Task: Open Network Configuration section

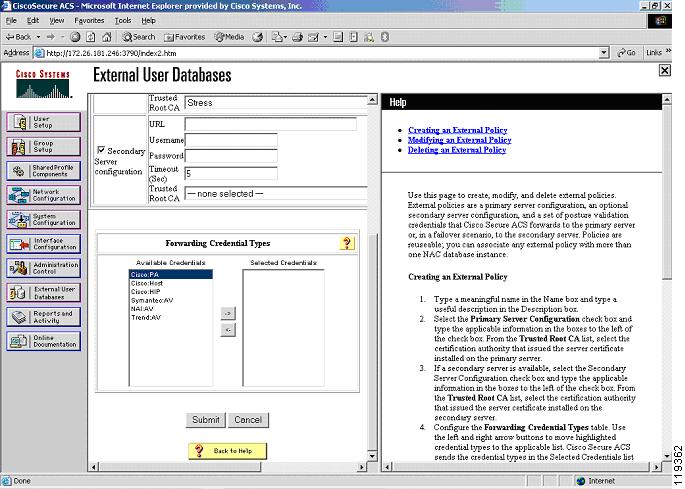Action: (43, 195)
